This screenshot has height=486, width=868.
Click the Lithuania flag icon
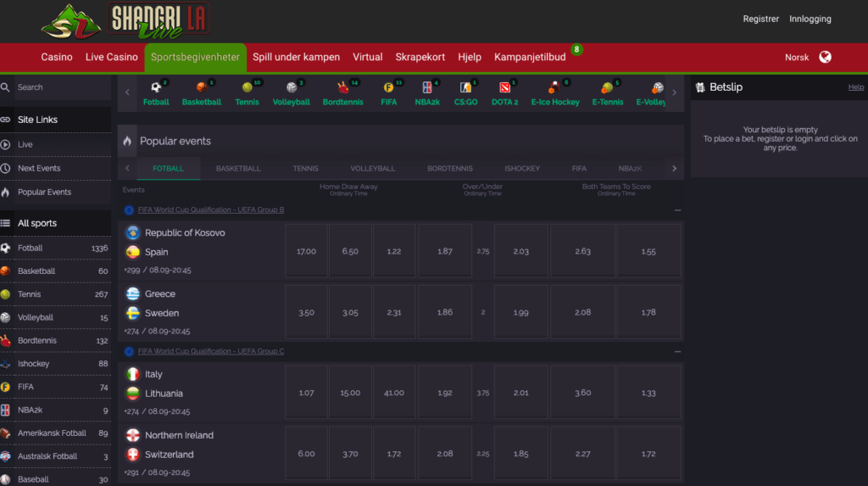pyautogui.click(x=133, y=394)
